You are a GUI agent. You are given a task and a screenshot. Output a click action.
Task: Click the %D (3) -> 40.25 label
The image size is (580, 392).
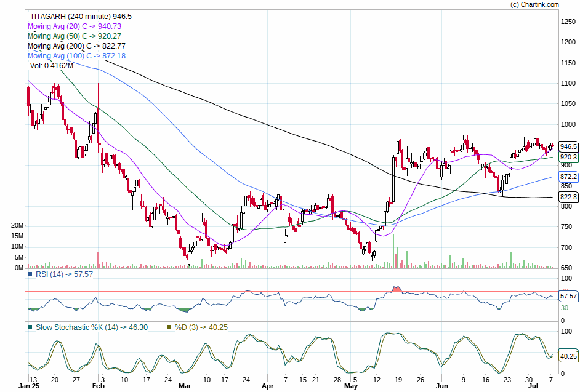coord(201,327)
